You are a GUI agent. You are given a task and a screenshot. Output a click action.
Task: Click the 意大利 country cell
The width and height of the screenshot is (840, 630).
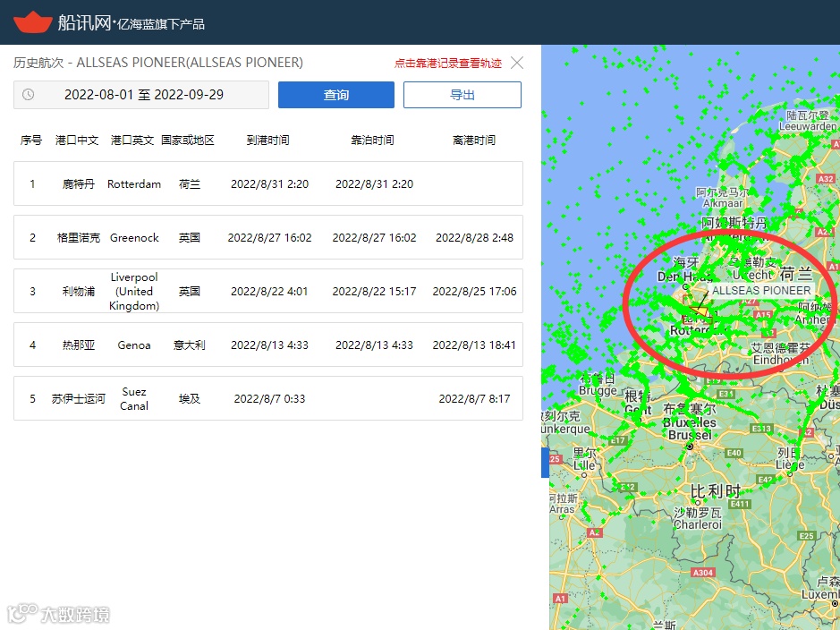pos(189,345)
